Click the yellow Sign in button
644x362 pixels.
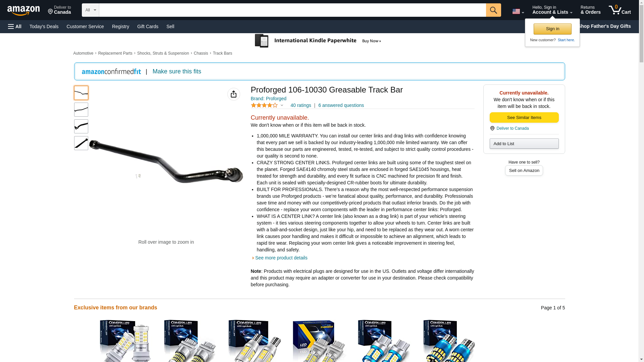click(x=552, y=29)
